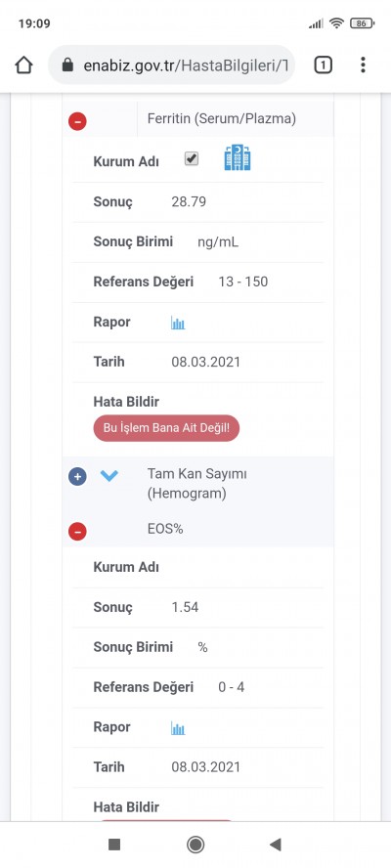This screenshot has height=868, width=391.
Task: Tap the Android recent apps square button
Action: [114, 845]
